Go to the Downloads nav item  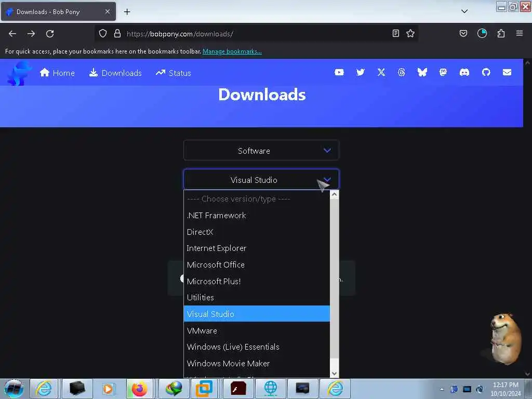coord(115,73)
